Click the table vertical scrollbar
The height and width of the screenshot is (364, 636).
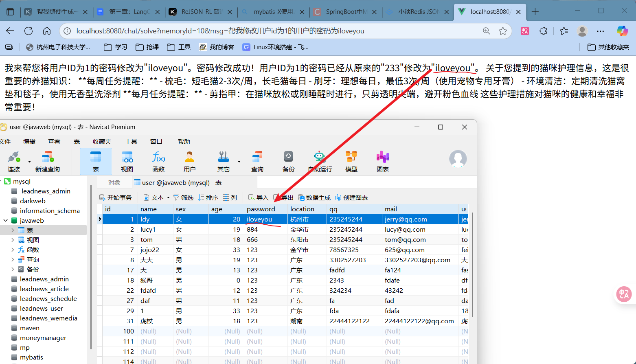(x=472, y=265)
